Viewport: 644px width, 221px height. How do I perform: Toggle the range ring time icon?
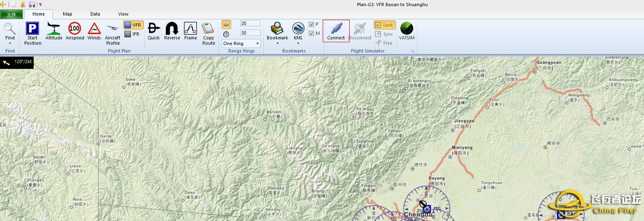tap(226, 34)
